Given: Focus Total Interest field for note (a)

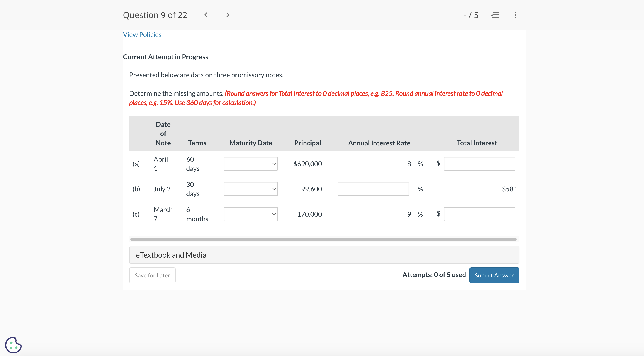Looking at the screenshot, I should click(x=479, y=164).
